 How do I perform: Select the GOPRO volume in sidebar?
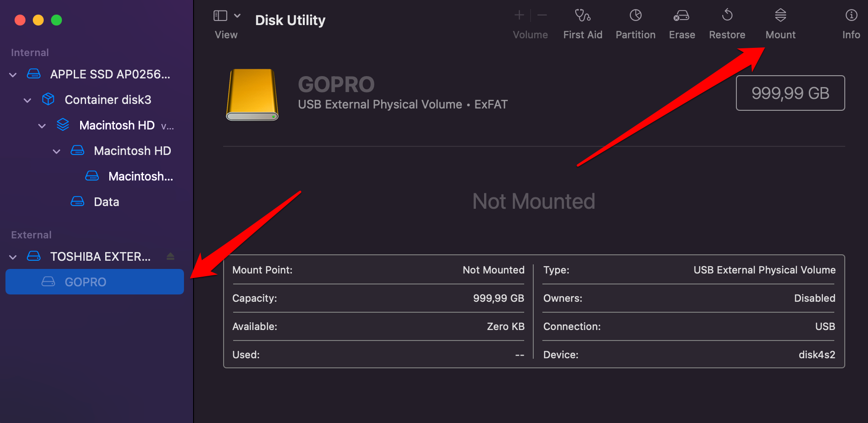point(95,282)
